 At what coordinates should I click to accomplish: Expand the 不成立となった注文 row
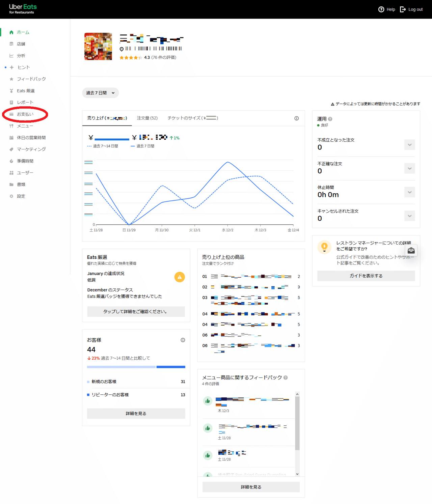point(409,145)
